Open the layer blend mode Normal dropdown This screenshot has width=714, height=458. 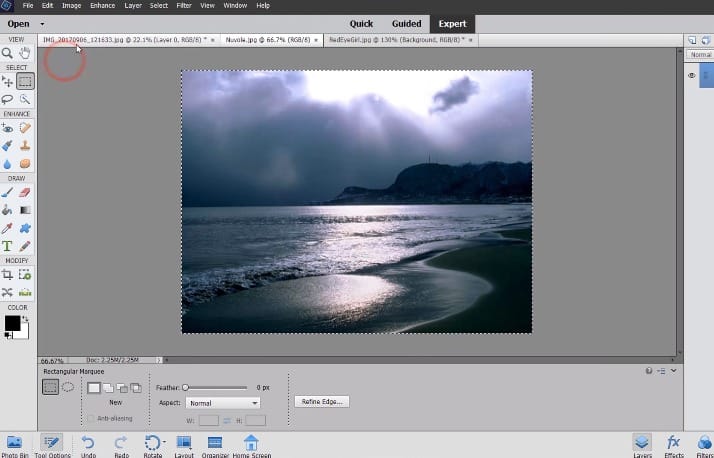[x=700, y=55]
